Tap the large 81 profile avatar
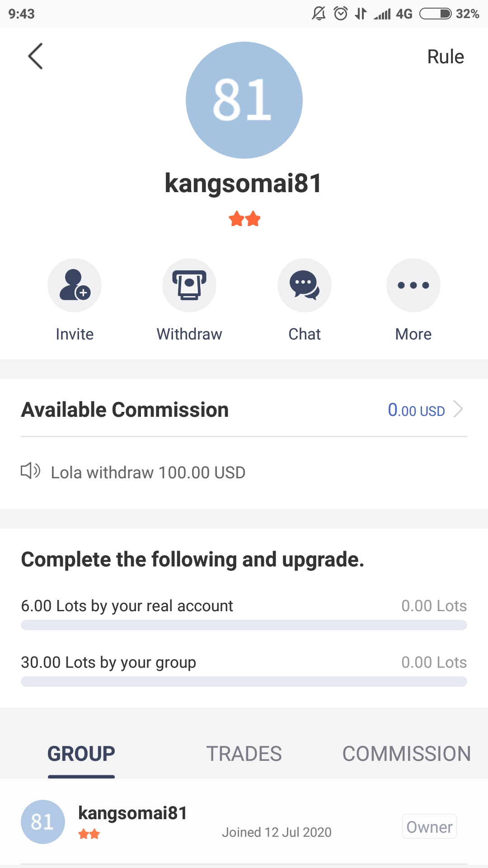Screen dimensions: 488x868 click(x=244, y=100)
